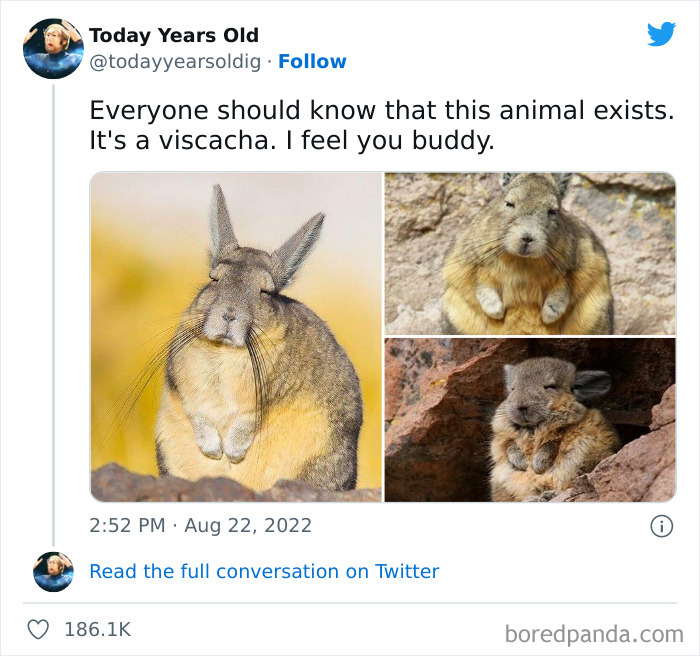Click the divider line above the like count
The width and height of the screenshot is (700, 656).
click(350, 603)
